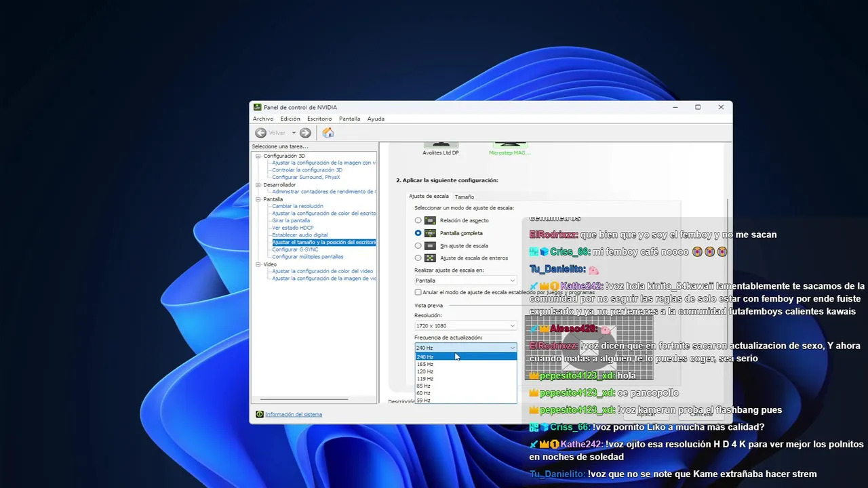Switch to the Ajuste de escala tab

pos(429,196)
